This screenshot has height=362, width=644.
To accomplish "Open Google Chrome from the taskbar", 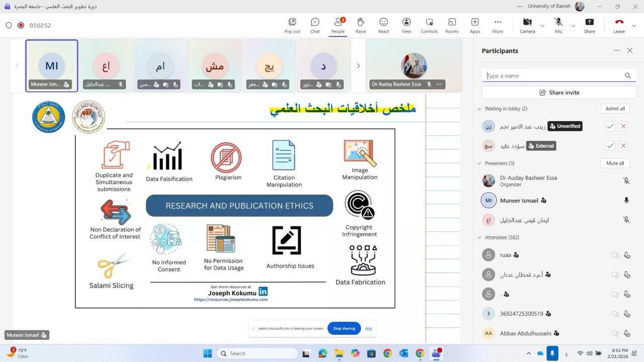I will click(387, 353).
